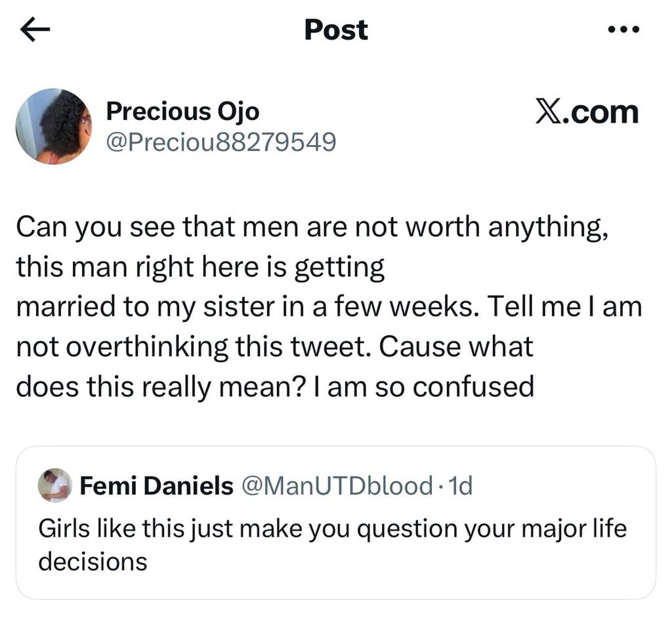Click the X.com watermark label
Image resolution: width=672 pixels, height=622 pixels.
pyautogui.click(x=587, y=113)
